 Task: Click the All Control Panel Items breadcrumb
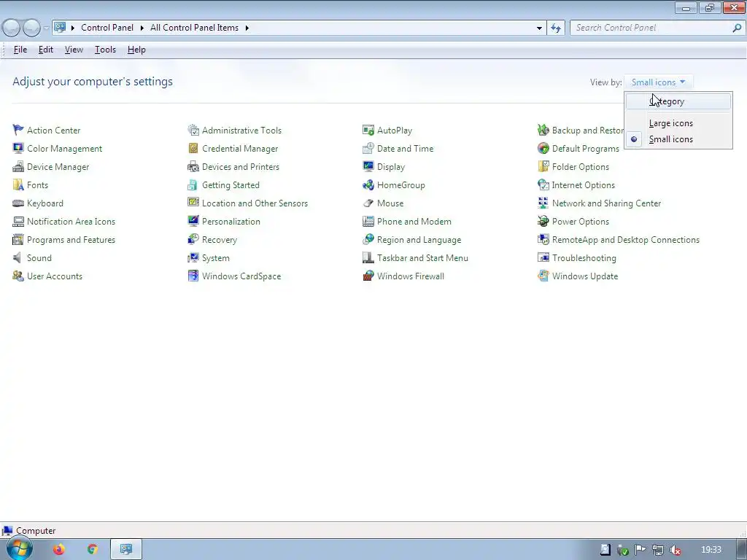[194, 28]
